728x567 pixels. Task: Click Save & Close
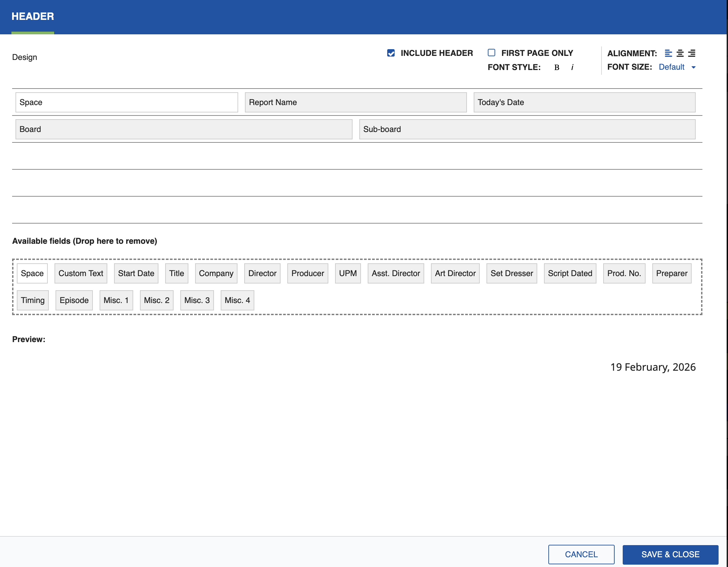pyautogui.click(x=670, y=554)
